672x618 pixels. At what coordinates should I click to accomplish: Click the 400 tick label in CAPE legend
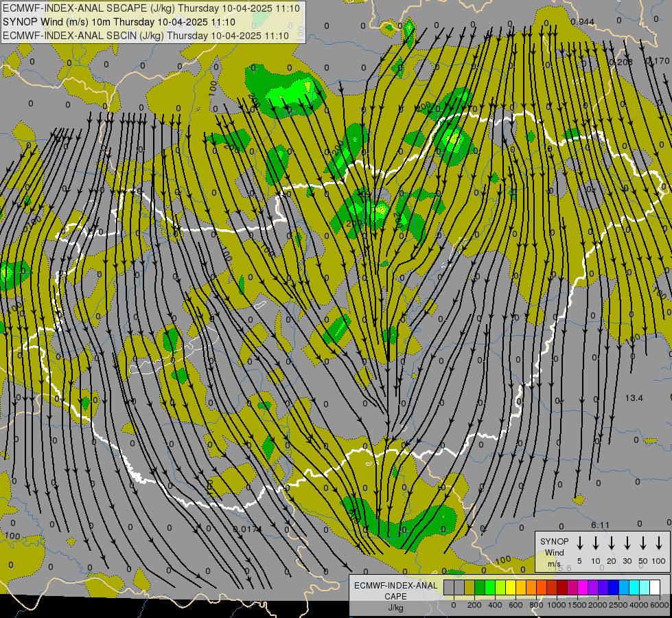(x=495, y=605)
